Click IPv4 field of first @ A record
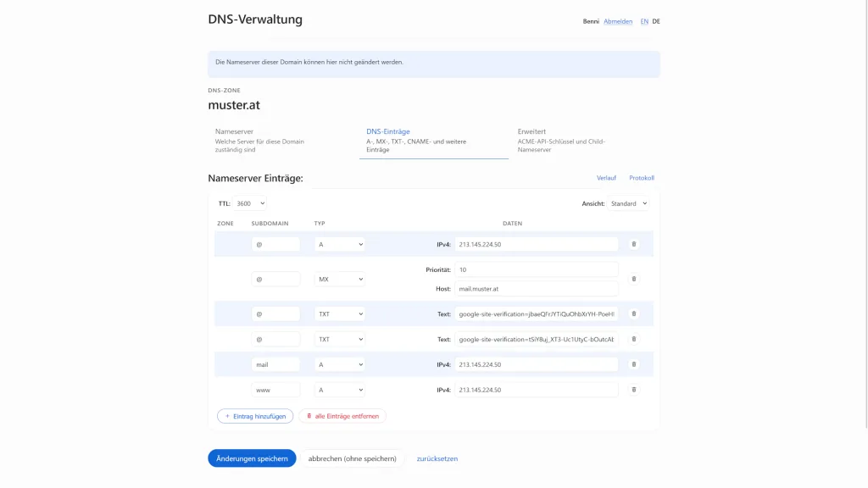 click(537, 244)
